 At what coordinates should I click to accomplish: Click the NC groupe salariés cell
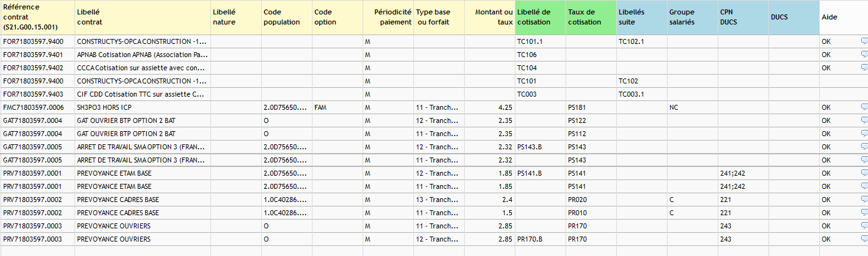point(692,107)
